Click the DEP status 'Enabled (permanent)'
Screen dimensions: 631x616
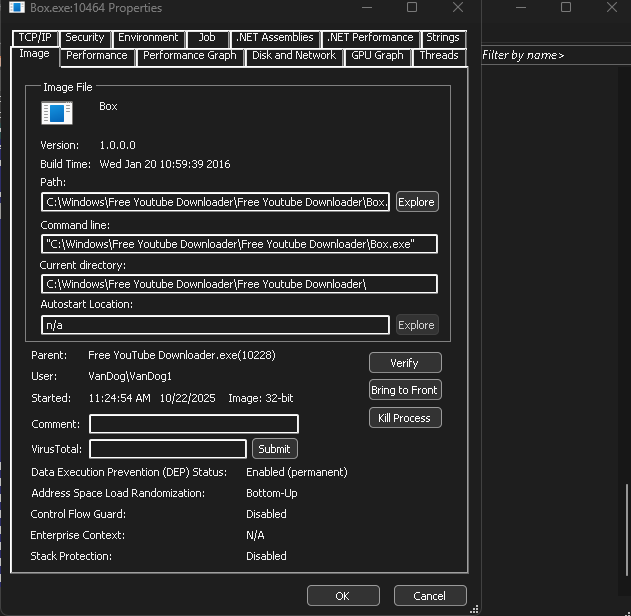pos(297,472)
